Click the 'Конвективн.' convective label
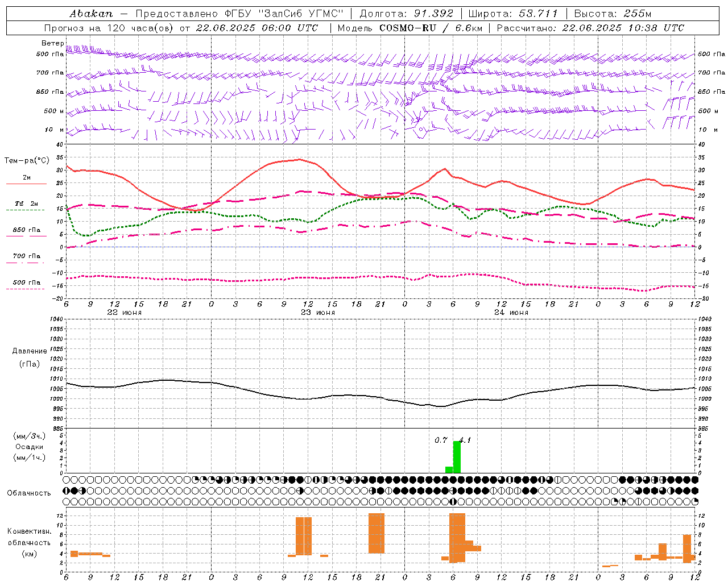This screenshot has height=582, width=728. pyautogui.click(x=30, y=531)
